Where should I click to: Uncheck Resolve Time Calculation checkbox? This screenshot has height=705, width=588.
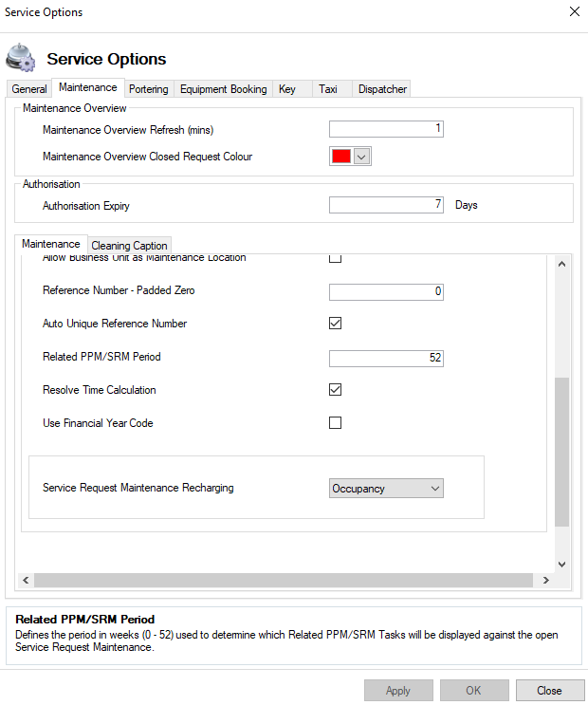pos(335,390)
